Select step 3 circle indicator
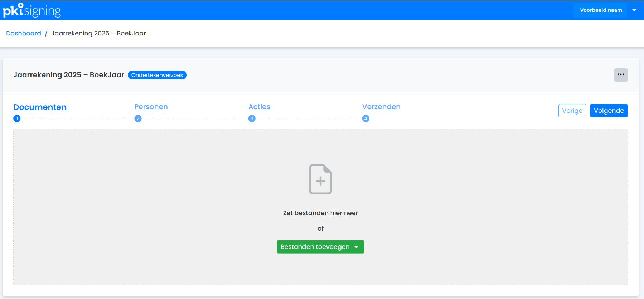 [252, 119]
